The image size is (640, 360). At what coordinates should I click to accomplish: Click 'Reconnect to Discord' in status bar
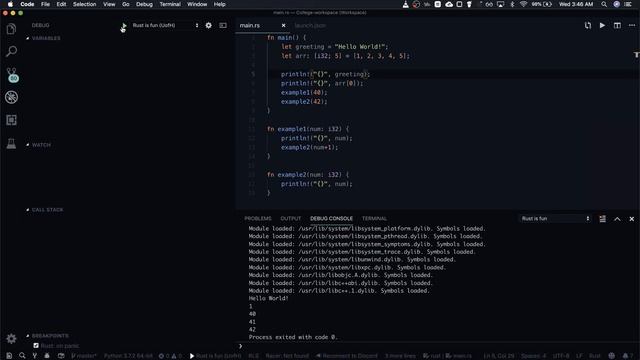(x=347, y=356)
